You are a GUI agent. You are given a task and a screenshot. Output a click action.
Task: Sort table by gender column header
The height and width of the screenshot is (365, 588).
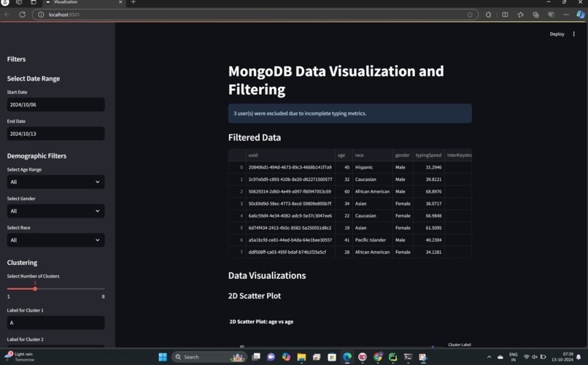click(403, 155)
